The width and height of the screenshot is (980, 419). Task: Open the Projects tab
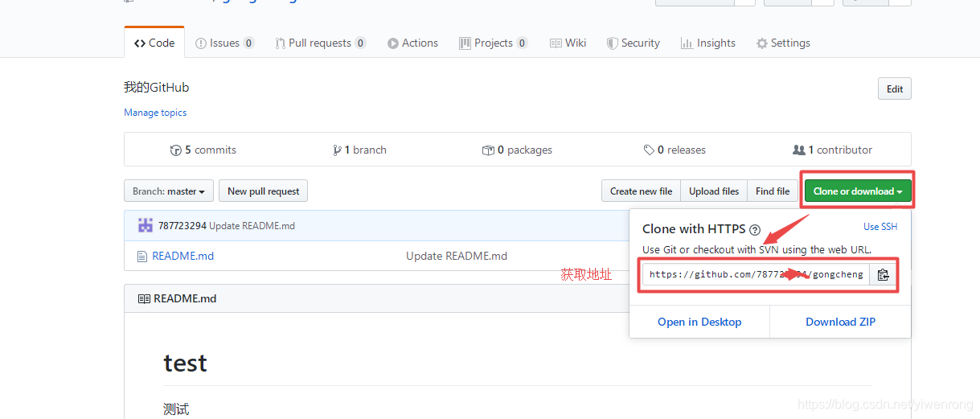(493, 43)
